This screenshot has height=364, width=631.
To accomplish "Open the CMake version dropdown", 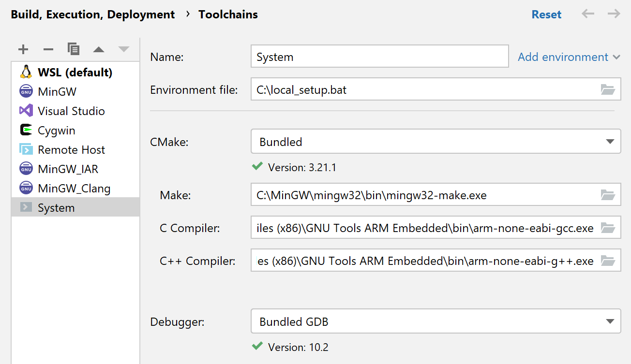I will pyautogui.click(x=609, y=141).
